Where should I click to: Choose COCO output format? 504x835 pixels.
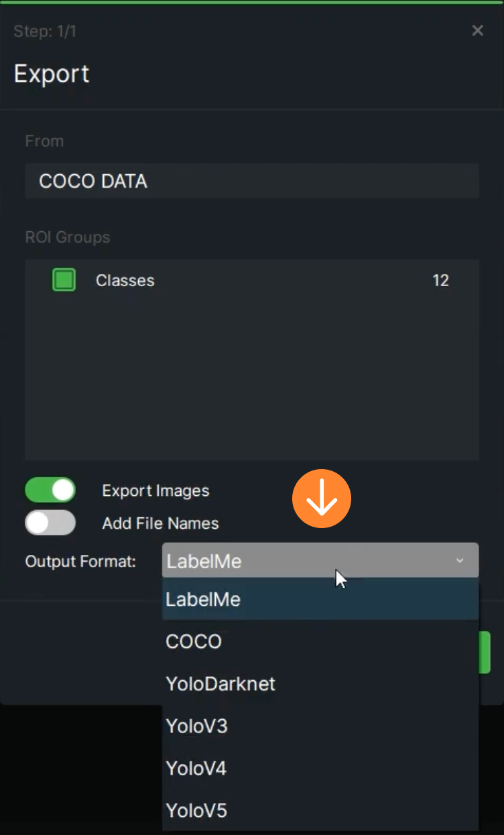(320, 641)
